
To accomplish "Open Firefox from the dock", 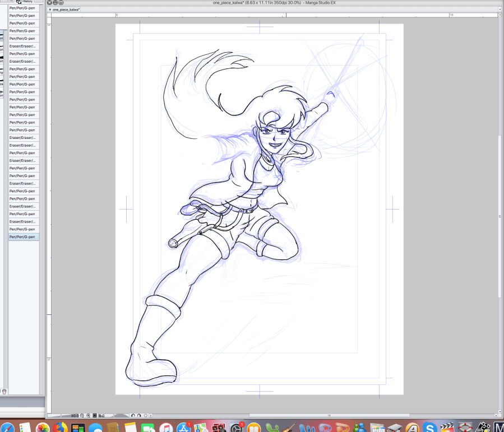I will tap(61, 428).
